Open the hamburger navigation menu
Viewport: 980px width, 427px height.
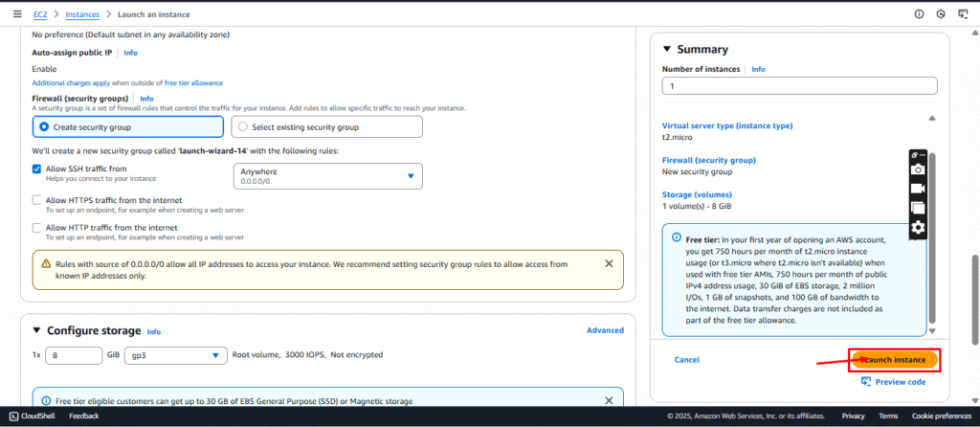17,13
